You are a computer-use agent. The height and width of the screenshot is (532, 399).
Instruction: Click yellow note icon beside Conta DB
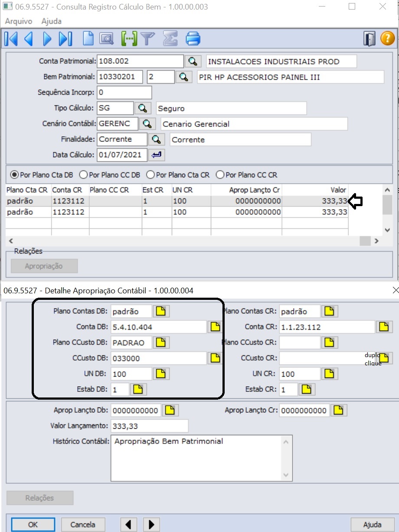215,327
